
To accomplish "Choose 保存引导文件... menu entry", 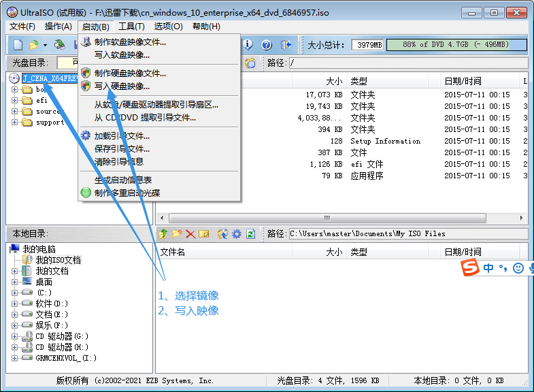I will coord(159,149).
